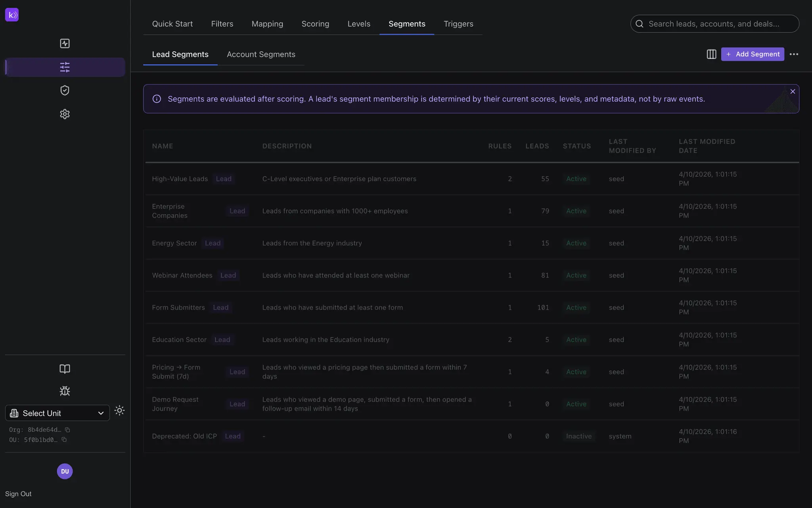Click the Add Segment button
Image resolution: width=812 pixels, height=508 pixels.
click(753, 54)
